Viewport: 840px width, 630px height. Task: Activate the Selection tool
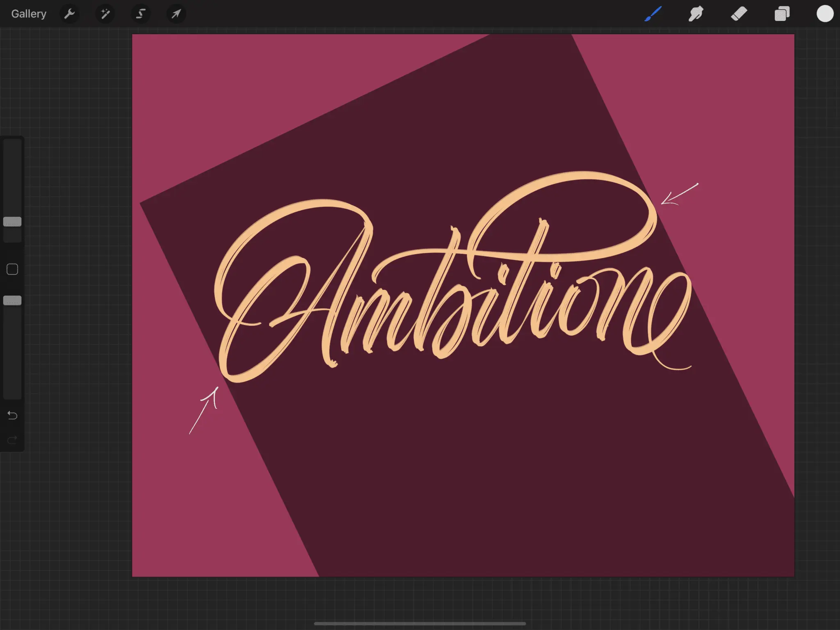click(x=141, y=14)
